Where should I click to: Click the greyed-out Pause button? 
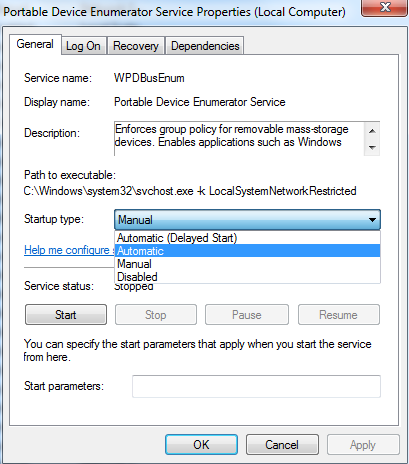(247, 314)
